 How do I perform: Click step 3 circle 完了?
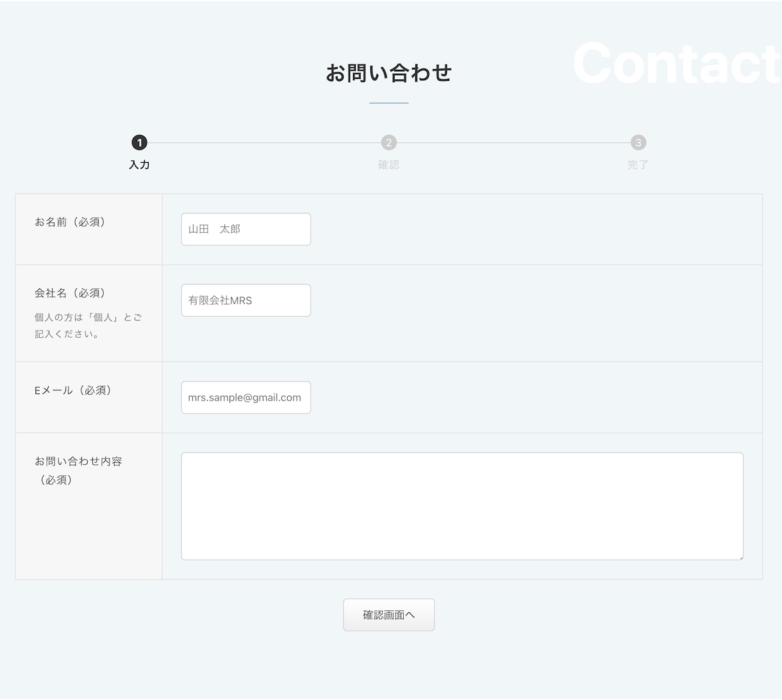tap(638, 142)
